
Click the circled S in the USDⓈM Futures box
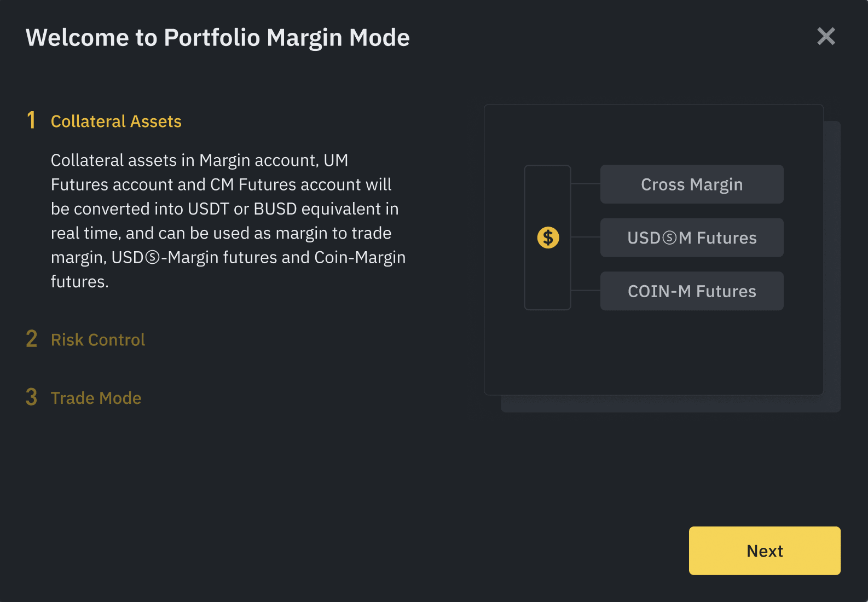tap(669, 238)
